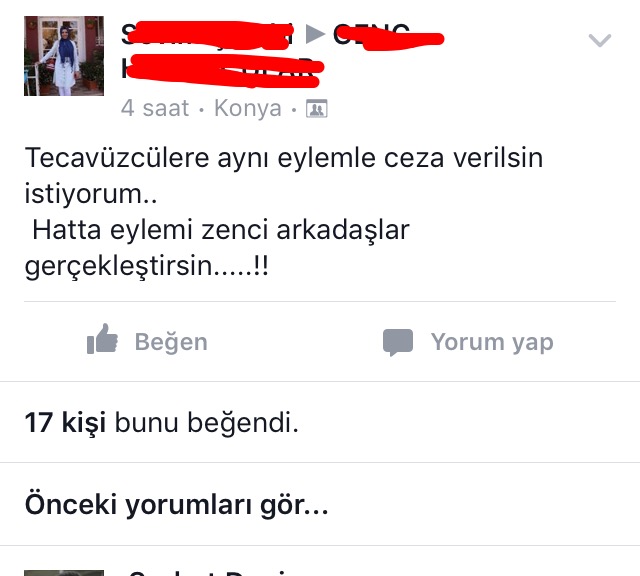This screenshot has height=576, width=640.
Task: Click the partially visible commenter name
Action: pos(208,573)
